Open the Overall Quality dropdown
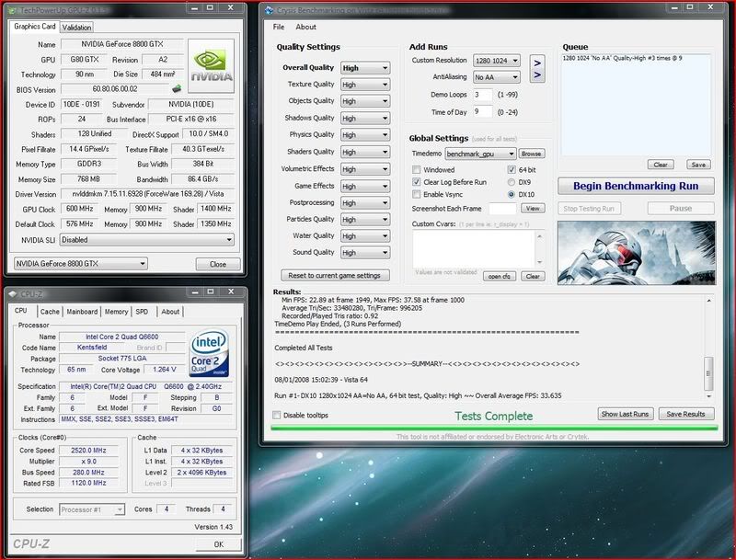Screen dimensions: 736x560 tap(365, 68)
